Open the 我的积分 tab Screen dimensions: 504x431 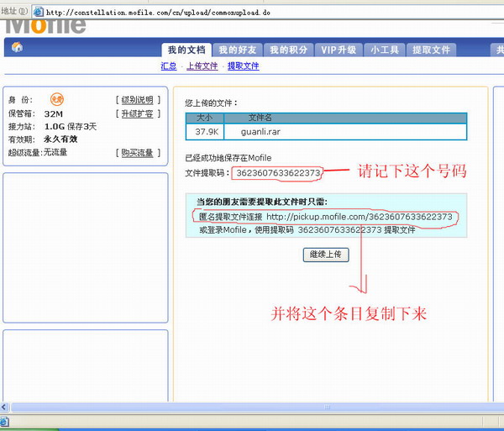[289, 50]
